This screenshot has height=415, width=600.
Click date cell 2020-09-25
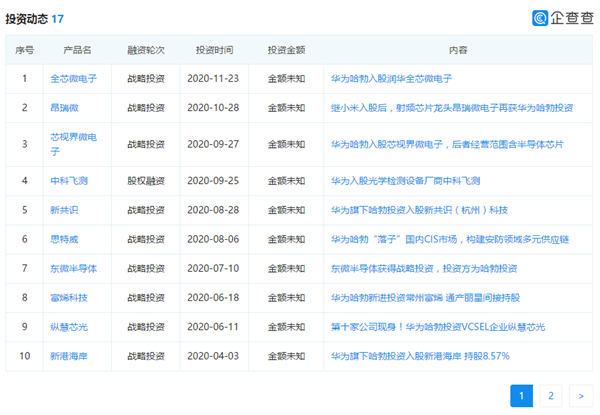point(213,181)
